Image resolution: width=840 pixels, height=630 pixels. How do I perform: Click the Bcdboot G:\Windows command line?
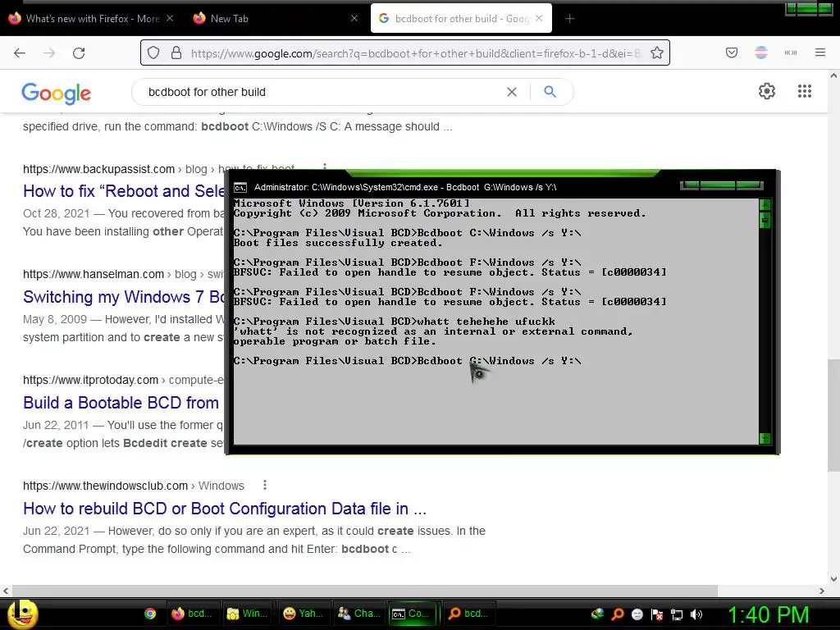point(407,361)
